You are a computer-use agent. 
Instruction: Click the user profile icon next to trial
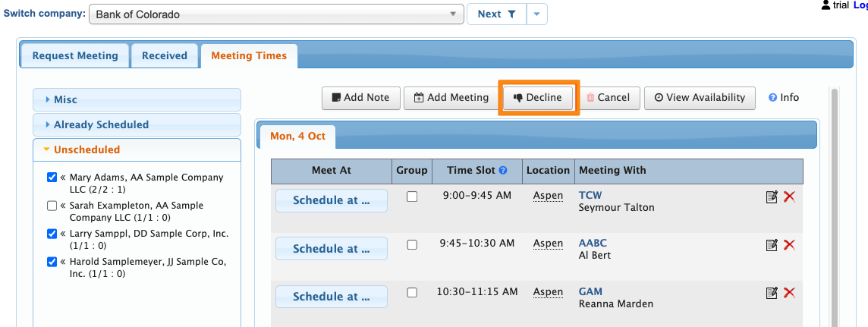(826, 5)
